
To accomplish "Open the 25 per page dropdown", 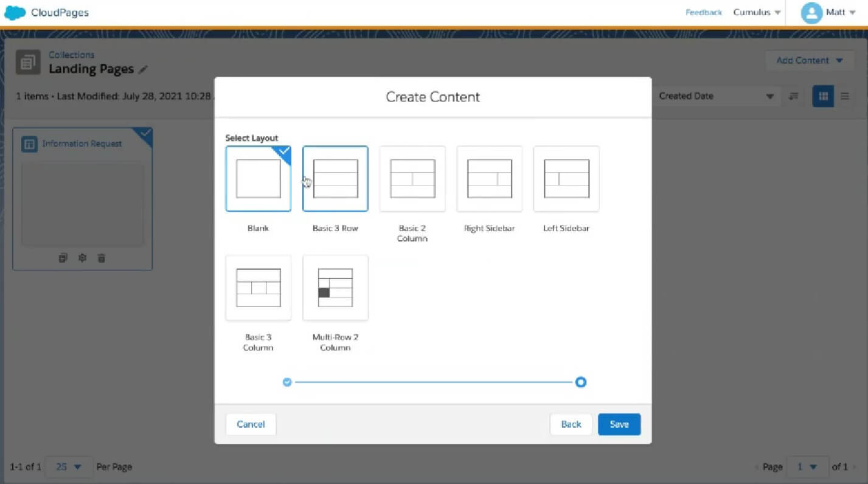I will (x=69, y=467).
